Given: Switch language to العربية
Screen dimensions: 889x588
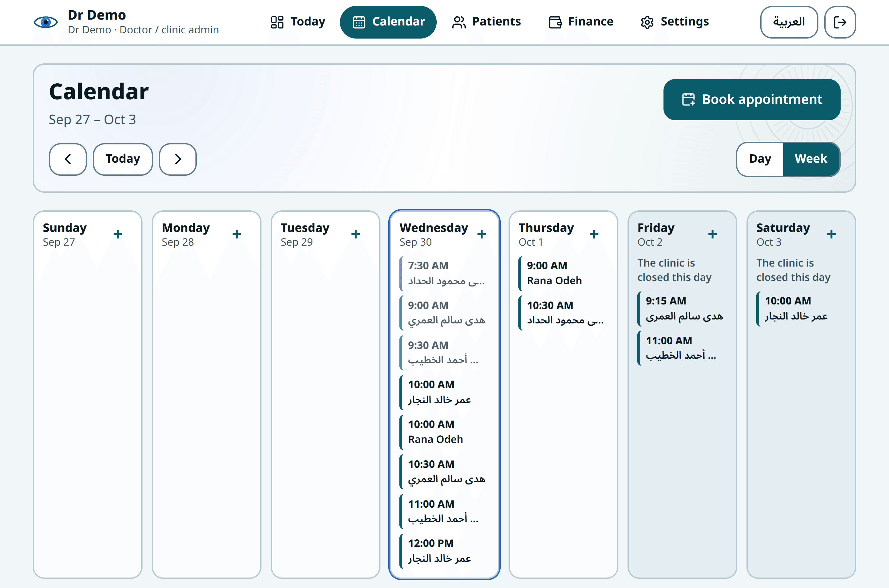Looking at the screenshot, I should click(x=789, y=22).
